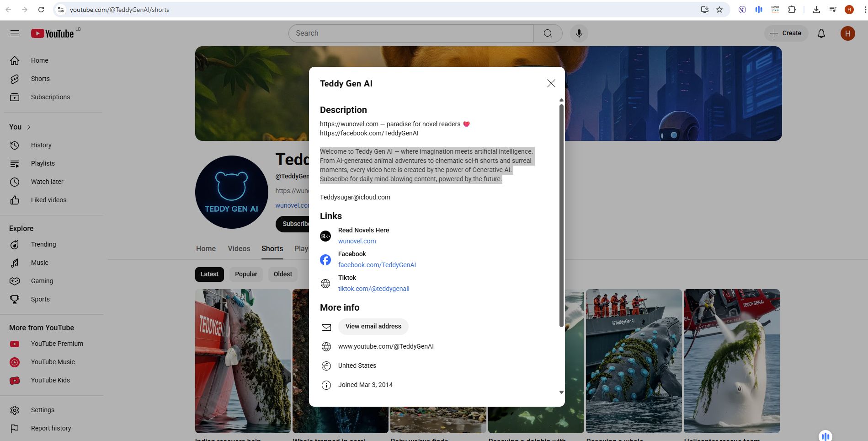Viewport: 868px width, 441px height.
Task: Bookmark this page with star icon
Action: click(x=719, y=10)
